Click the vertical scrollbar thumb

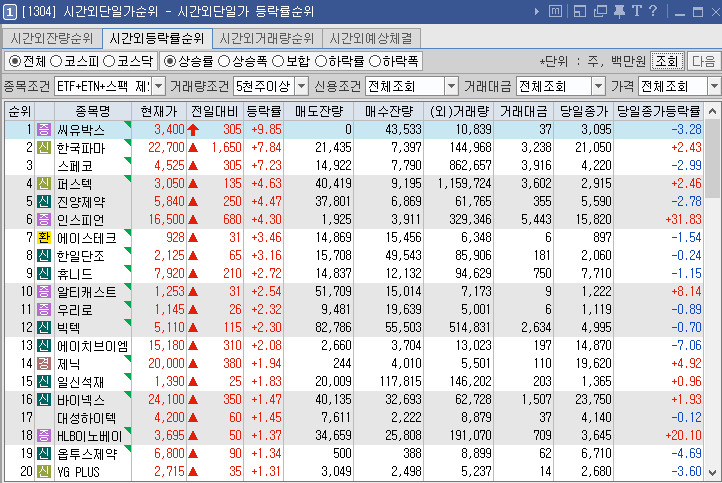pyautogui.click(x=712, y=159)
